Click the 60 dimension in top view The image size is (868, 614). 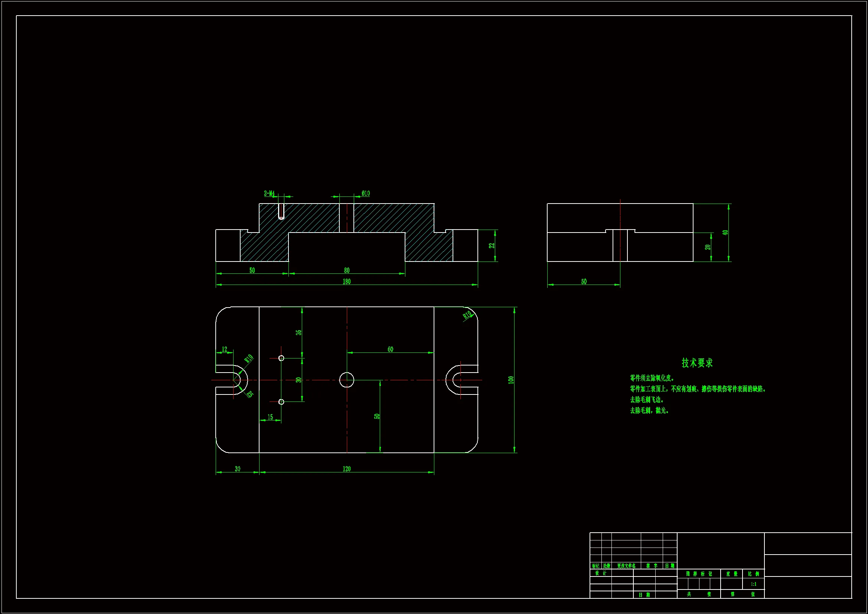[x=390, y=349]
